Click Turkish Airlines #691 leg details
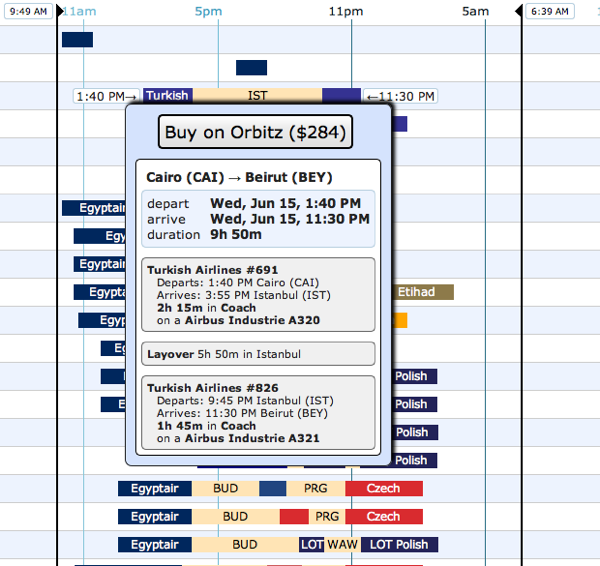 258,295
